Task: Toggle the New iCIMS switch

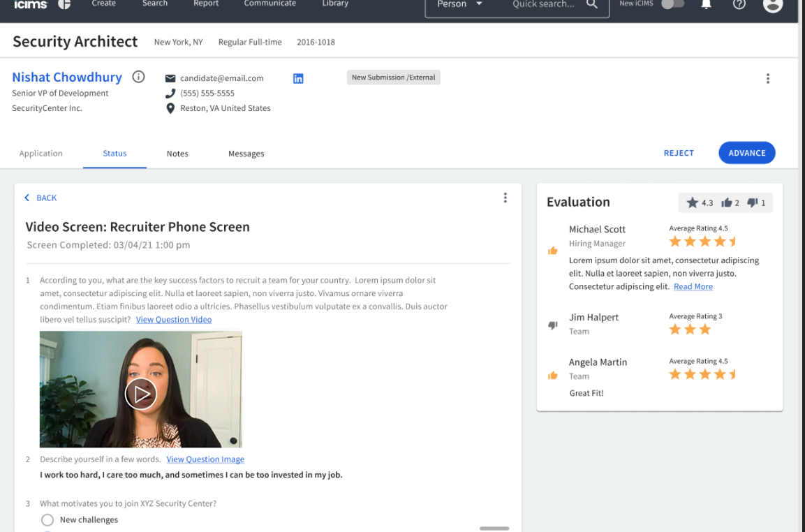Action: (x=672, y=4)
